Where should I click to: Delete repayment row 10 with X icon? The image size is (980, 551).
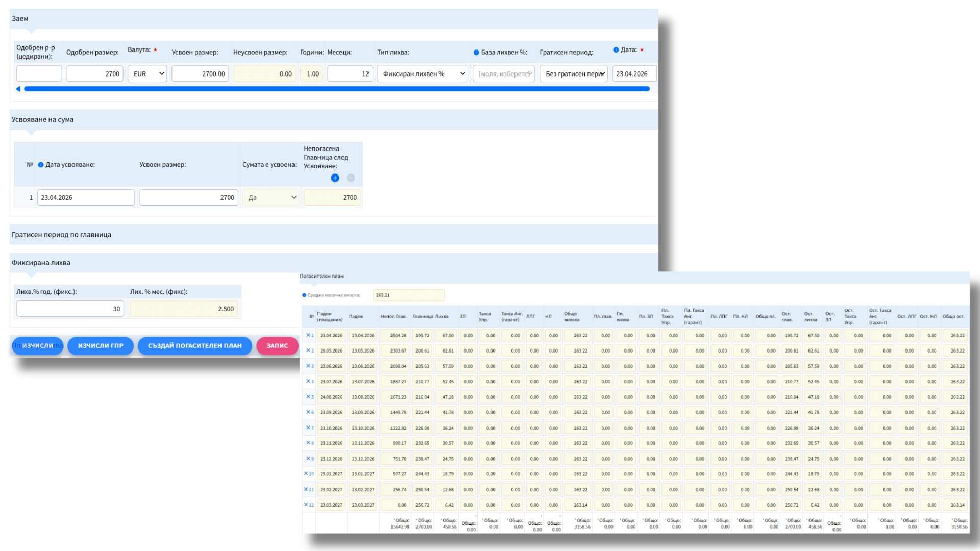tap(306, 473)
